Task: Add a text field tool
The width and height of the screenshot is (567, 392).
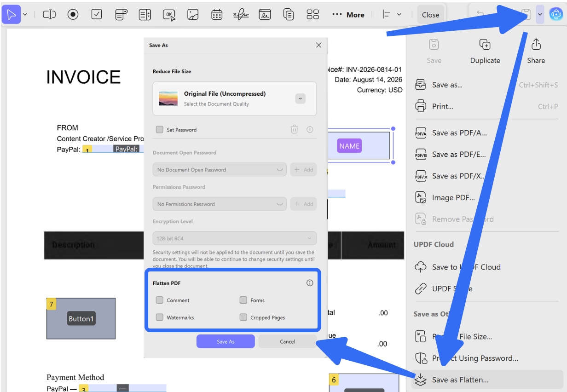Action: pos(49,14)
